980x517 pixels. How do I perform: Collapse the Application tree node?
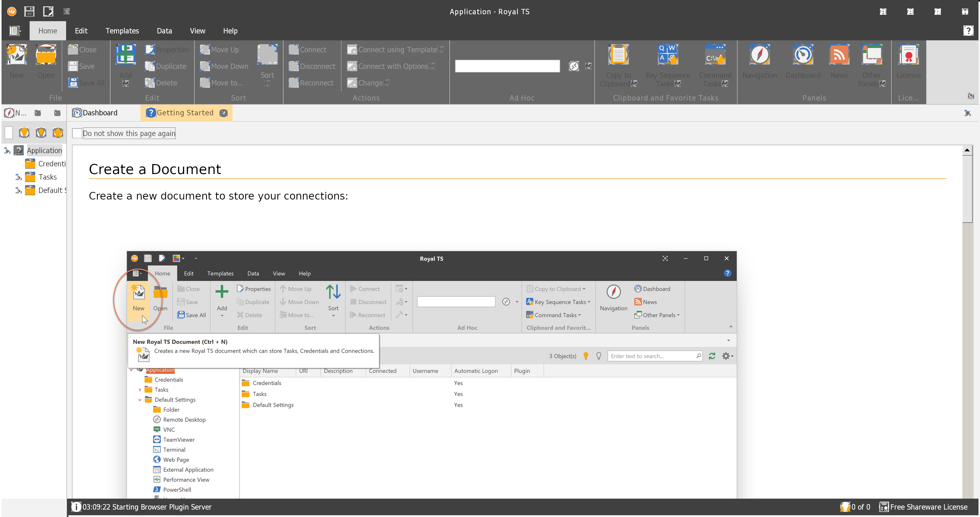tap(7, 151)
